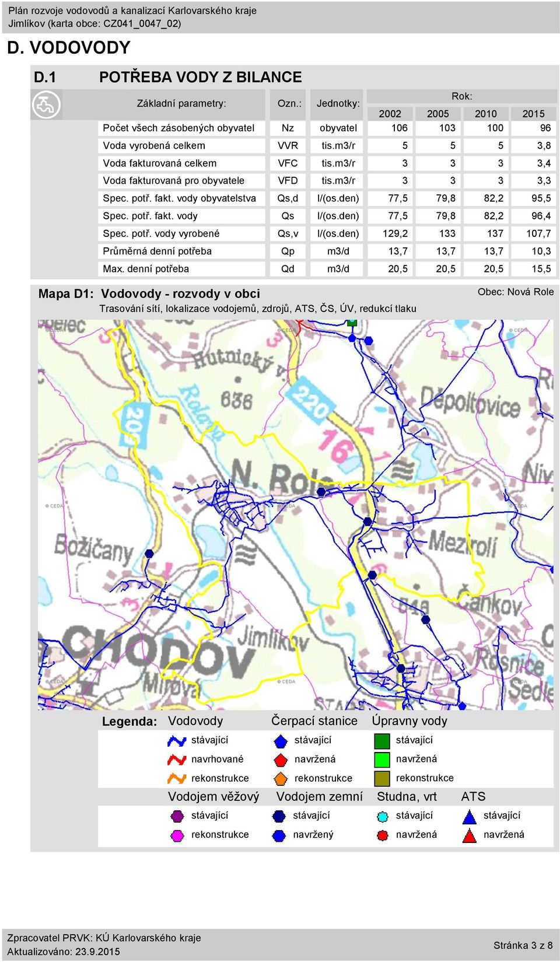Select the 2010 year column header

[485, 114]
